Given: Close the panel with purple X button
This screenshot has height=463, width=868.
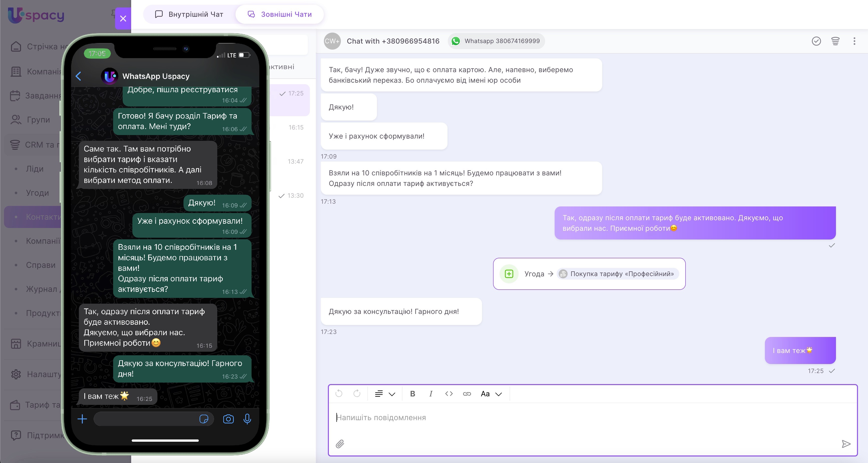Looking at the screenshot, I should pyautogui.click(x=123, y=19).
